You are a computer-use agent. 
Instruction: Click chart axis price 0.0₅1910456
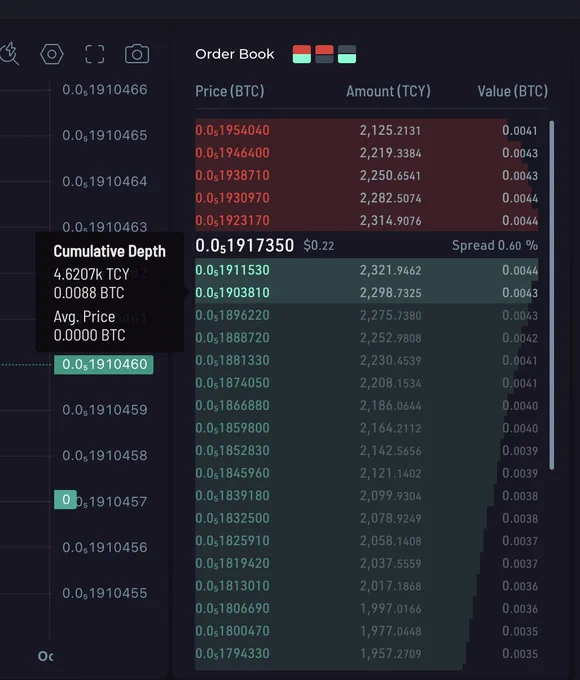pos(105,547)
